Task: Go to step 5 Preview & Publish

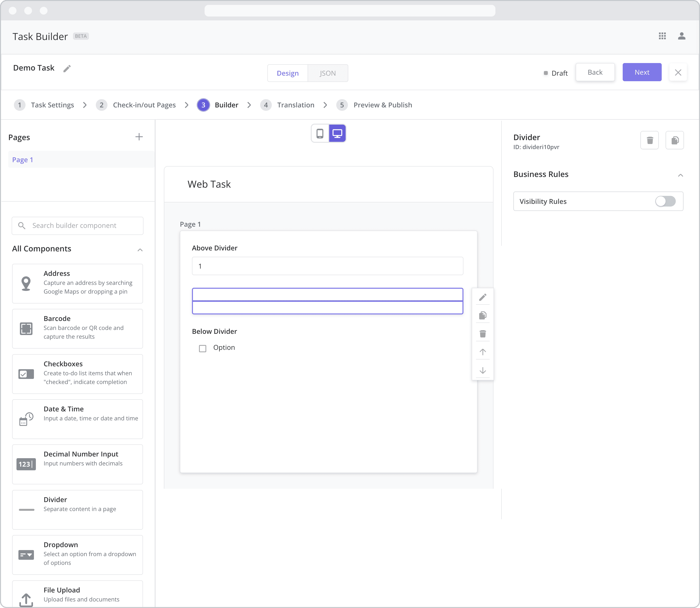Action: [x=374, y=105]
